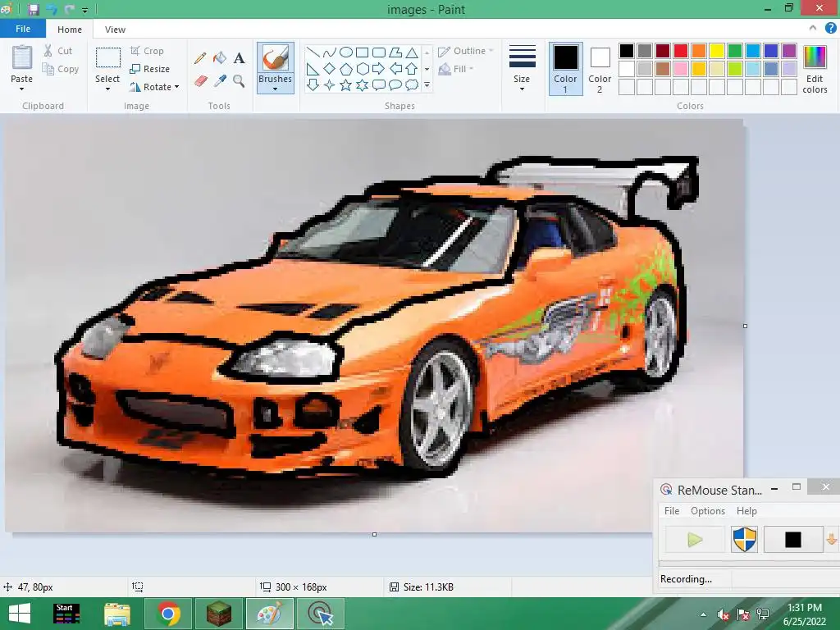The height and width of the screenshot is (630, 840).
Task: Choose the Cloud callout shape
Action: pos(412,84)
